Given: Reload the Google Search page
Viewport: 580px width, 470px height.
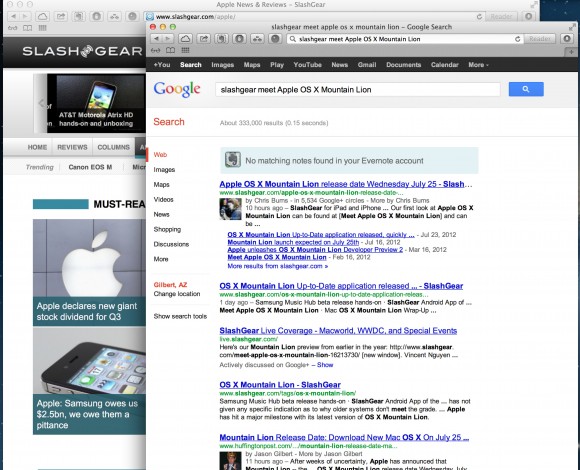Looking at the screenshot, I should (517, 39).
